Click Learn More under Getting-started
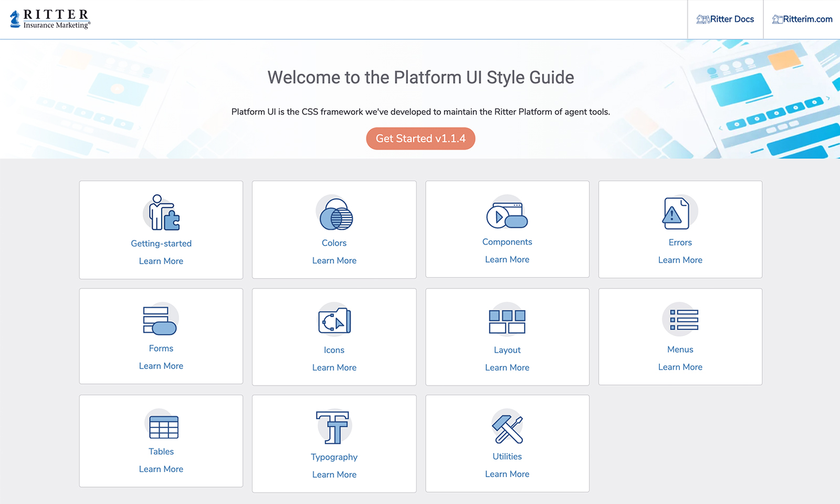 coord(161,261)
